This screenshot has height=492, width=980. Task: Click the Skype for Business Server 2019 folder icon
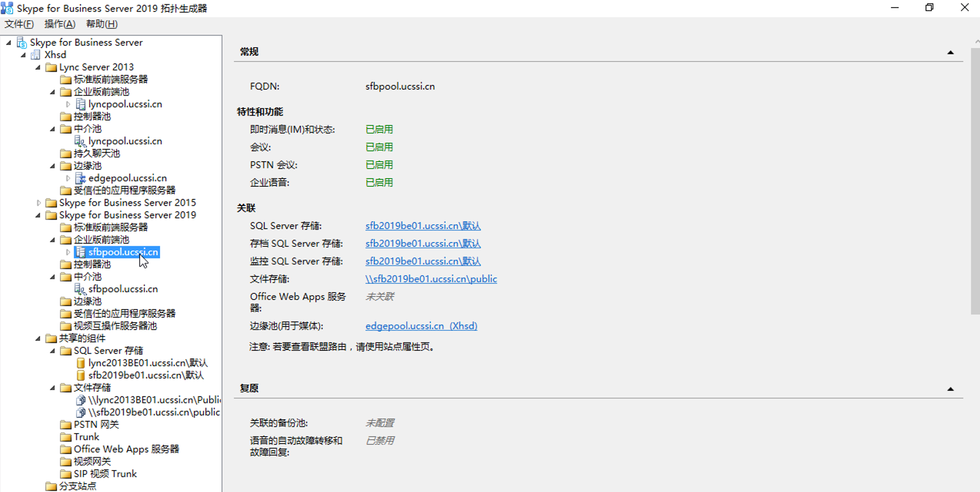click(51, 215)
